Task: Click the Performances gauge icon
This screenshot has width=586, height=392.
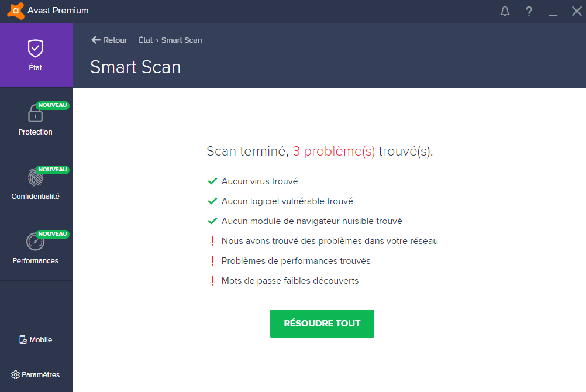Action: coord(35,241)
